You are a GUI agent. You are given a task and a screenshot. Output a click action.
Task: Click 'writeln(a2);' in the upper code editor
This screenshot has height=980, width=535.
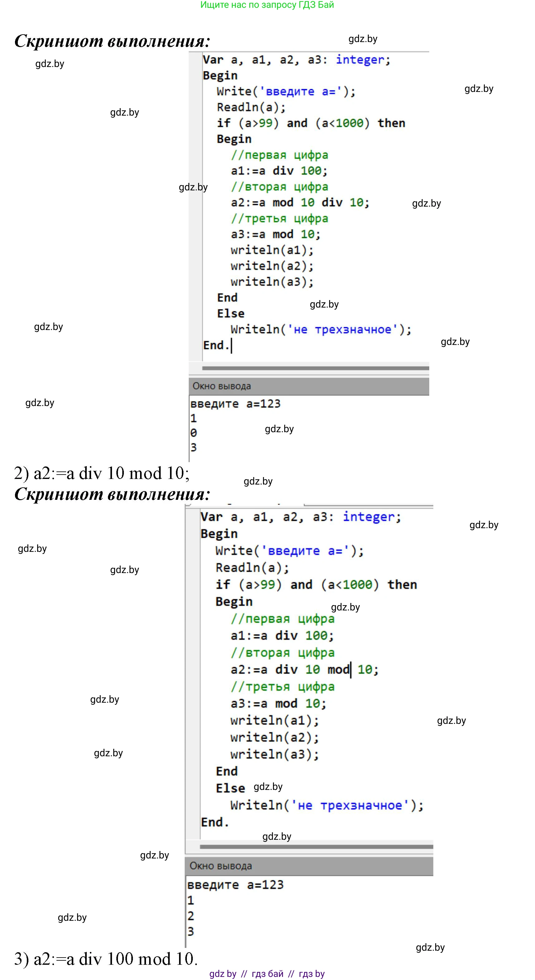click(272, 266)
